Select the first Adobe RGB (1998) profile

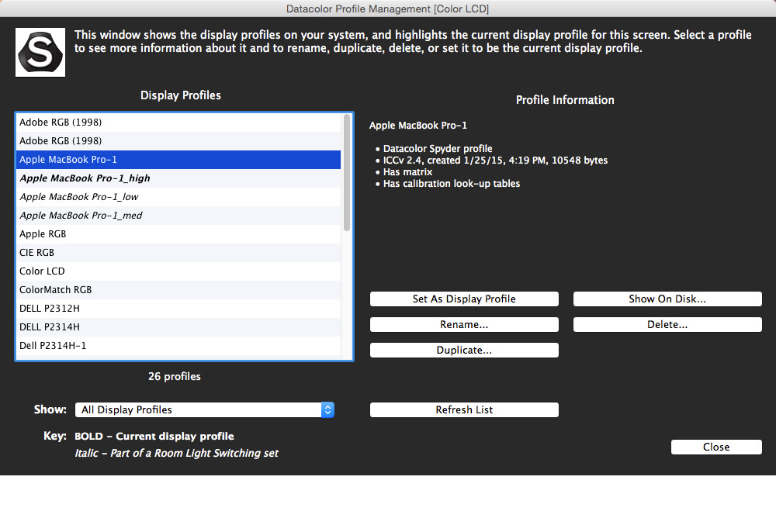click(178, 122)
